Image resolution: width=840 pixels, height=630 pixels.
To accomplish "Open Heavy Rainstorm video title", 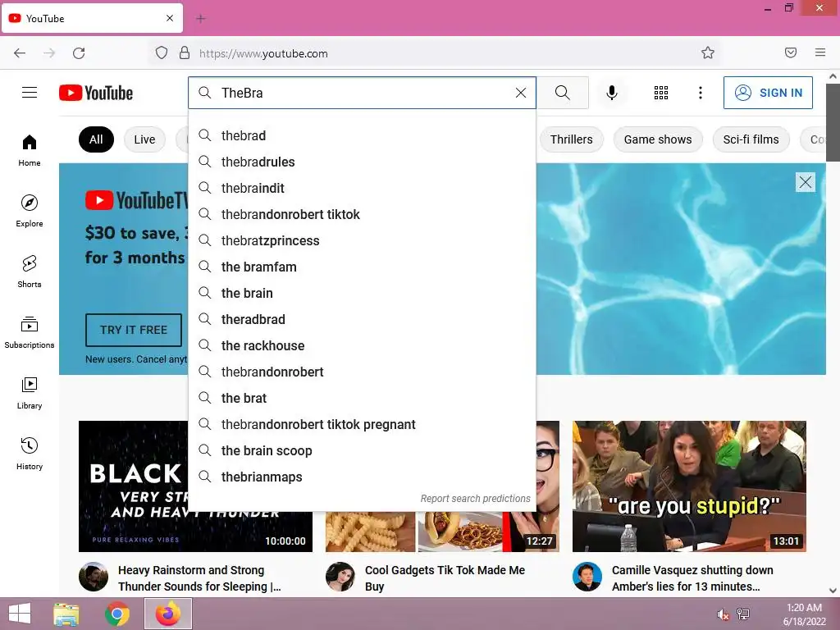I will (200, 578).
